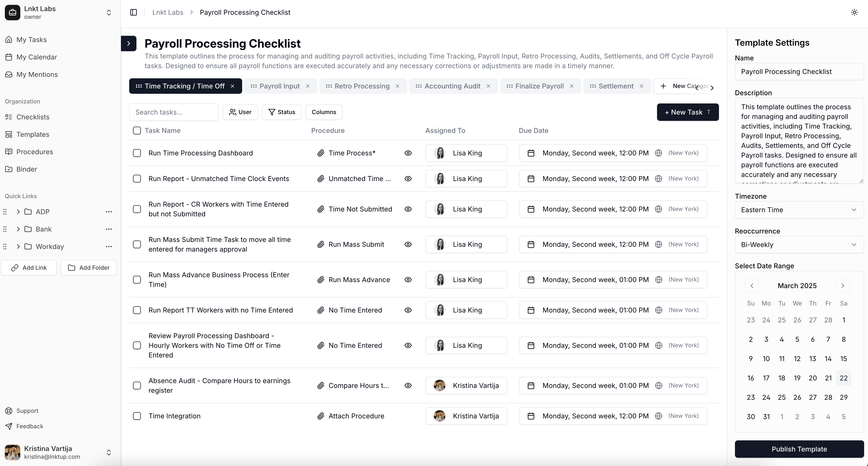
Task: Tick the Time Integration task checkbox
Action: (x=137, y=416)
